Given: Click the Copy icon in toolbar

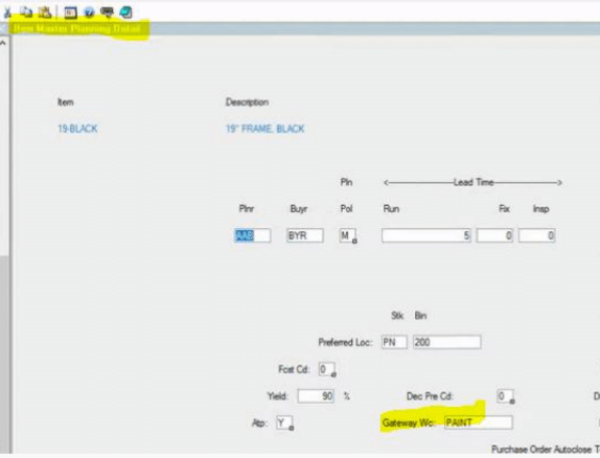Looking at the screenshot, I should pos(25,12).
